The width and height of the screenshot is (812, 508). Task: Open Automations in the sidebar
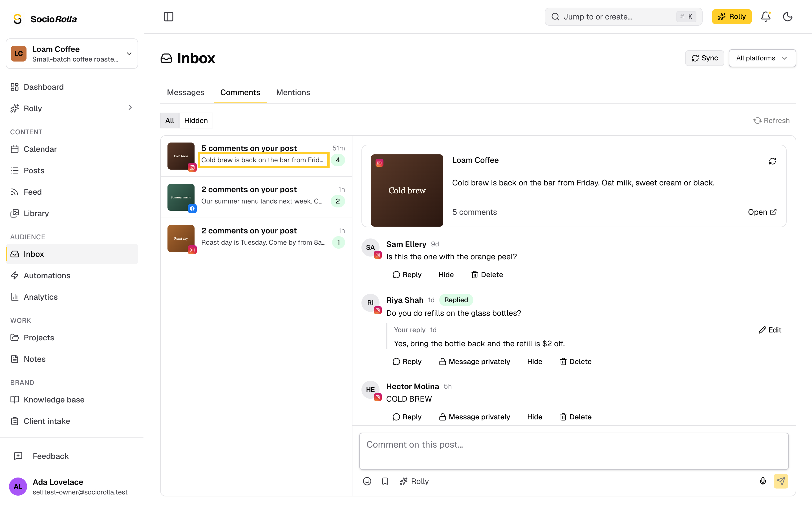tap(72, 275)
